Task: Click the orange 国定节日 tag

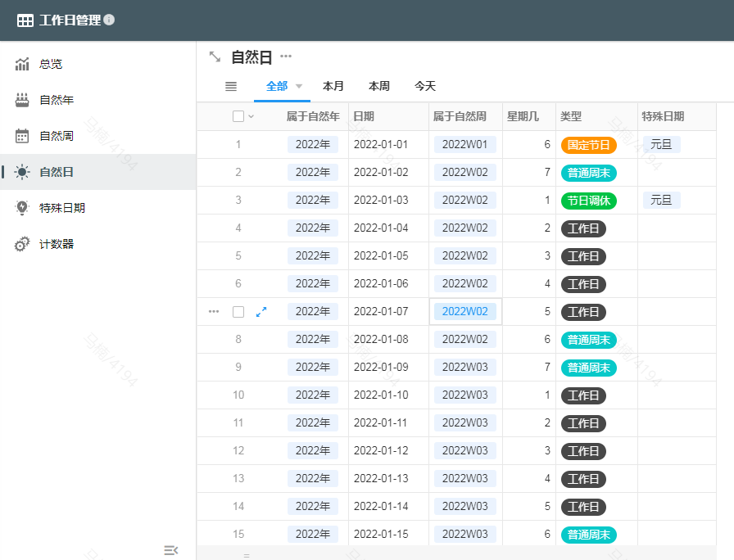Action: tap(588, 145)
